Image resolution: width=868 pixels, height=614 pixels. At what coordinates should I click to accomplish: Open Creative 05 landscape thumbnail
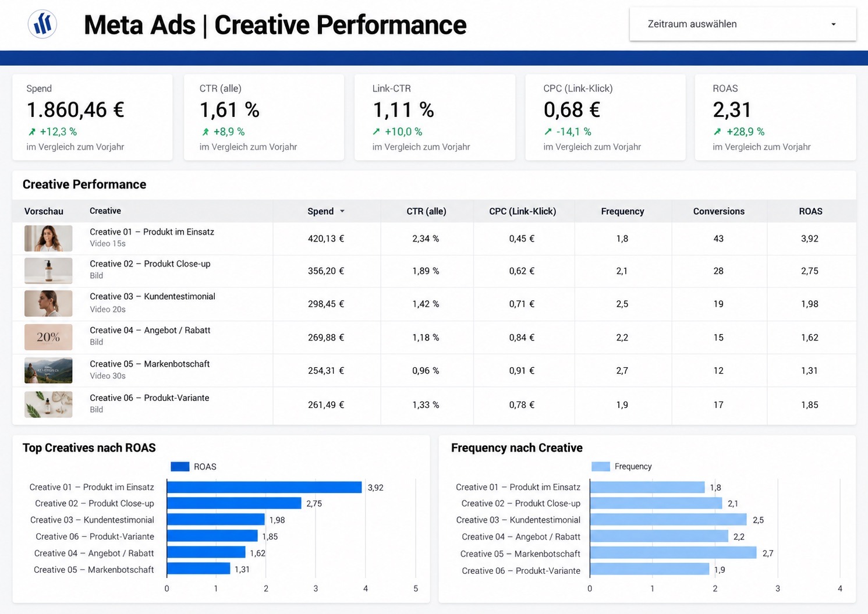point(48,370)
